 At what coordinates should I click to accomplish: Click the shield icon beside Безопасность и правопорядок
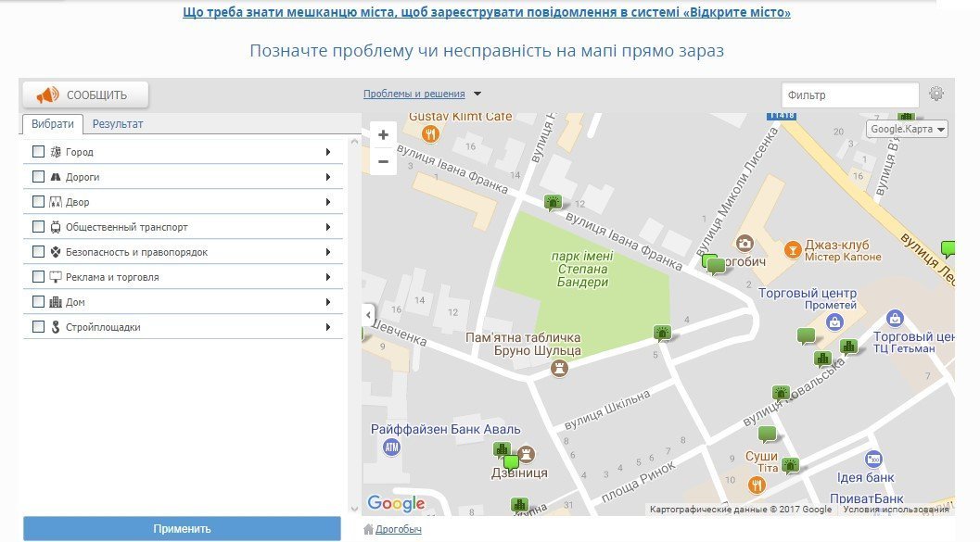[x=55, y=251]
